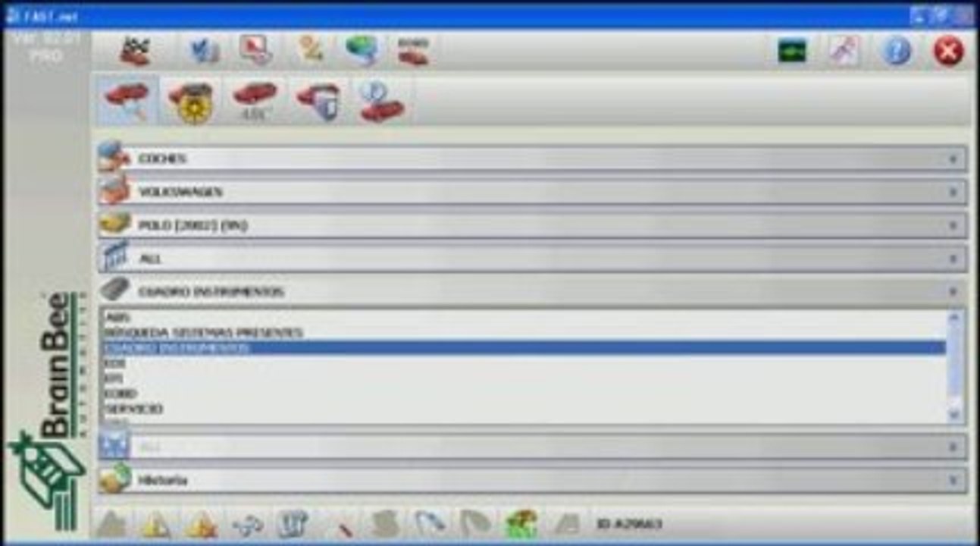
Task: Expand the Historia dropdown
Action: tap(953, 480)
